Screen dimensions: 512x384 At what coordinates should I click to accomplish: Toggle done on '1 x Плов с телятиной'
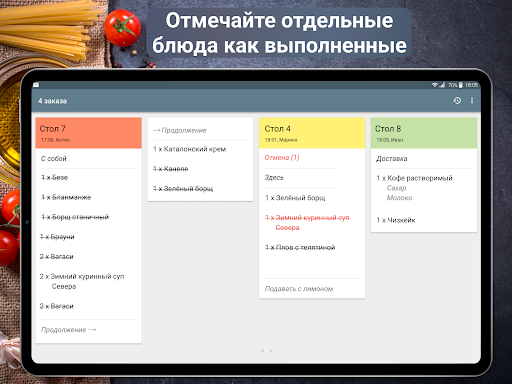point(300,247)
